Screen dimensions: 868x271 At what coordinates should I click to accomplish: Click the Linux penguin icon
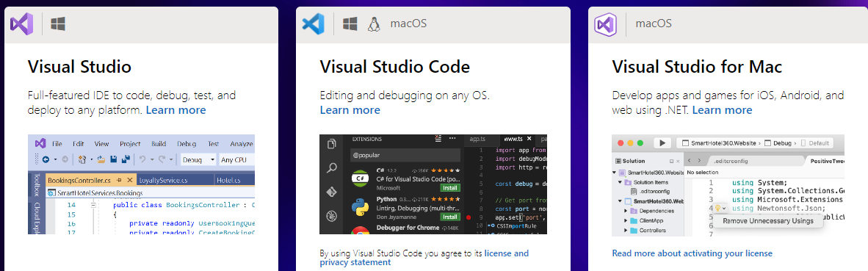point(375,24)
